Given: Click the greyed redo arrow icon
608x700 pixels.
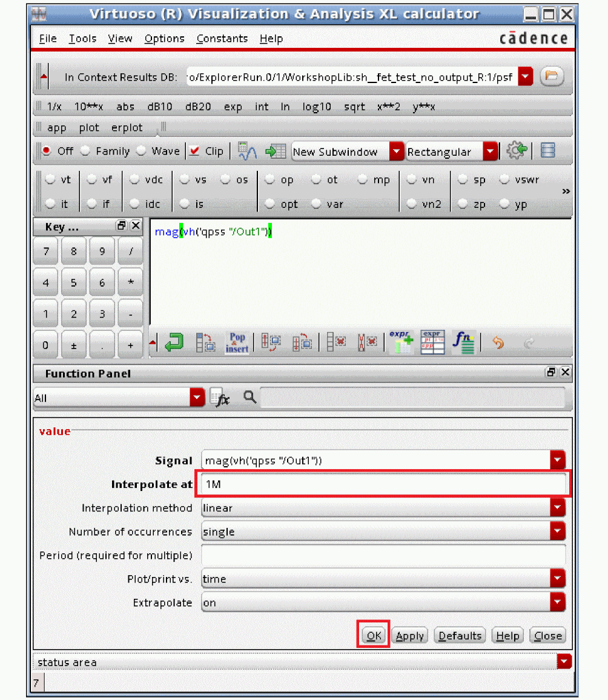Looking at the screenshot, I should 529,343.
